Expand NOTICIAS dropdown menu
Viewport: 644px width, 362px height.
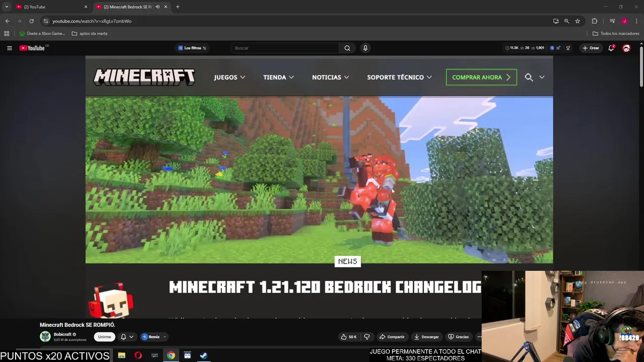[x=331, y=77]
